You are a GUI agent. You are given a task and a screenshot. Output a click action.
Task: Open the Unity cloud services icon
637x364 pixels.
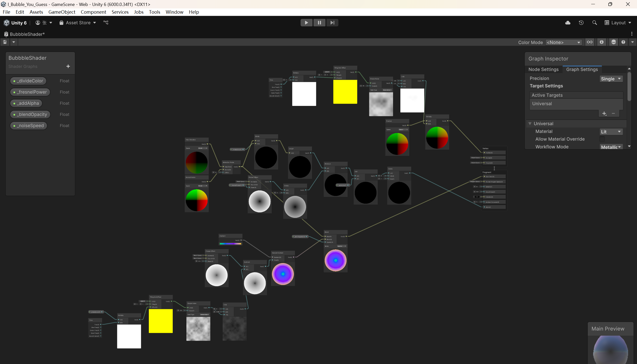pos(568,23)
